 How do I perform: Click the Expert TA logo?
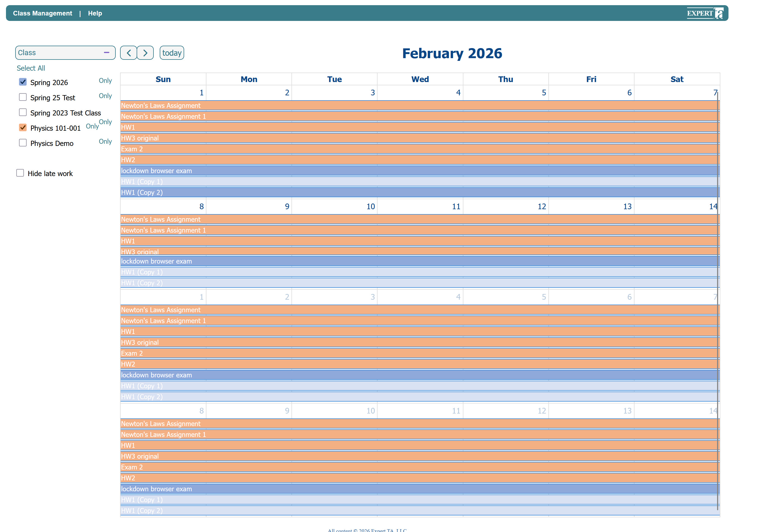click(705, 13)
